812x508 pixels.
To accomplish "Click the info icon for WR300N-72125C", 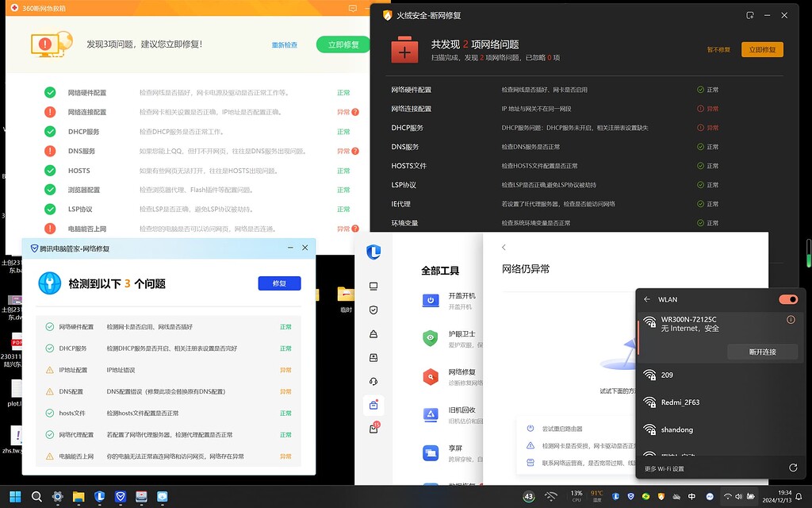I will (x=791, y=320).
